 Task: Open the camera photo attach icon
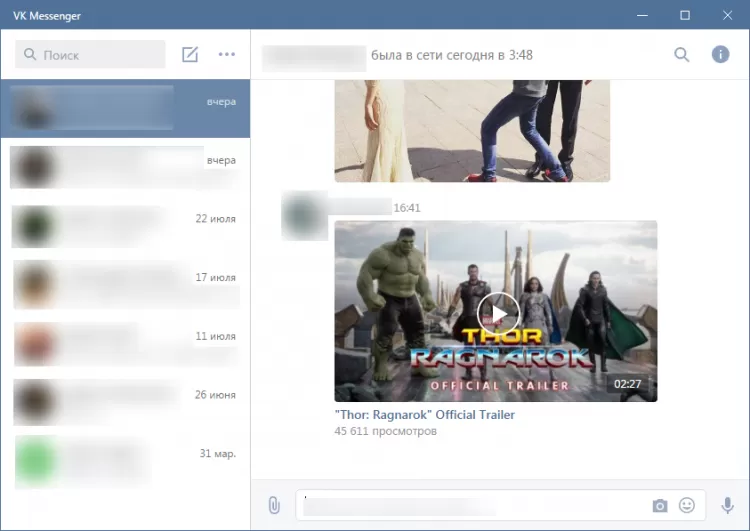660,505
